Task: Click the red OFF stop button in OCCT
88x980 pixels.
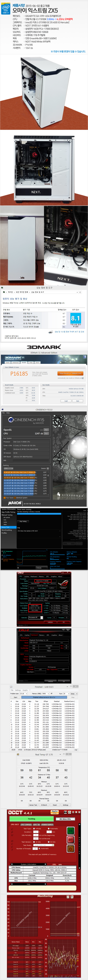Action: 71,840
